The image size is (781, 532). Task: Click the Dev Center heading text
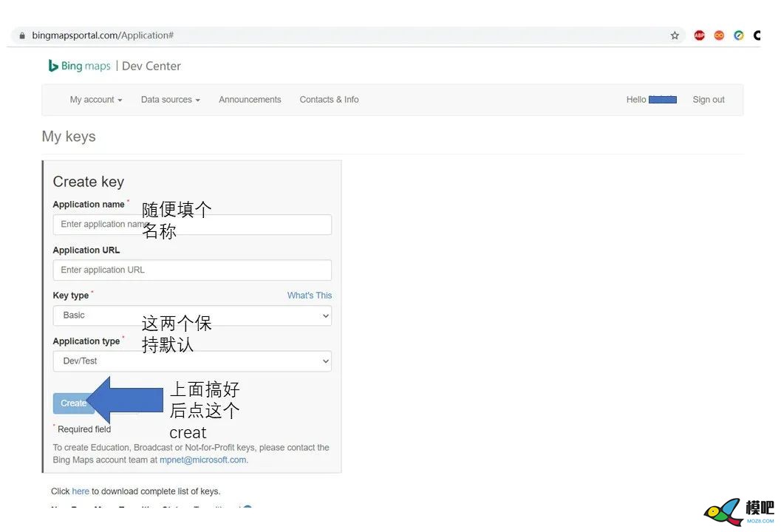pyautogui.click(x=151, y=66)
